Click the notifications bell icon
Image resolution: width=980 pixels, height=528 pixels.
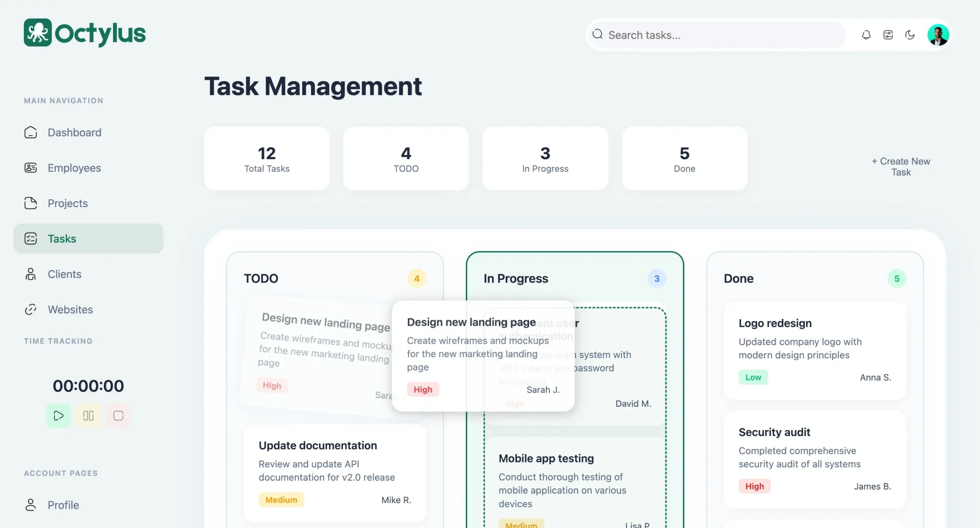866,35
